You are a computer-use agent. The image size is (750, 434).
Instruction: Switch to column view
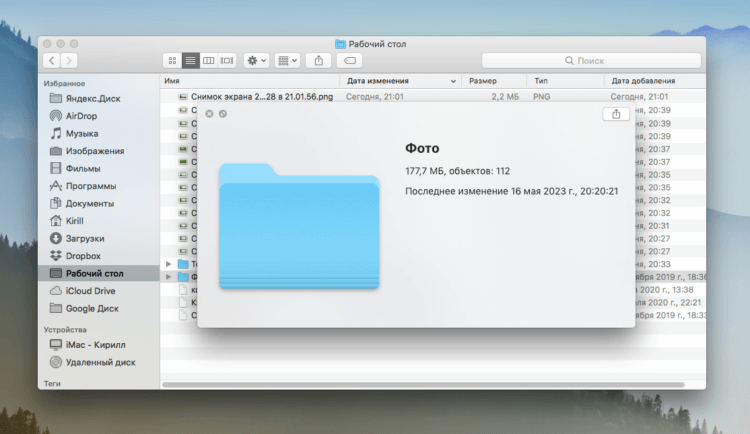coord(209,61)
